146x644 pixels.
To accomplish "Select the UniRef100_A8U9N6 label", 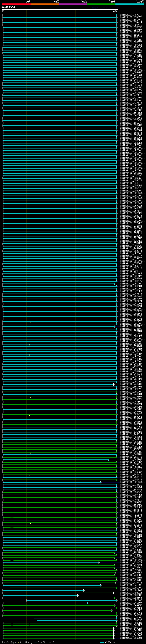I will (131, 595).
